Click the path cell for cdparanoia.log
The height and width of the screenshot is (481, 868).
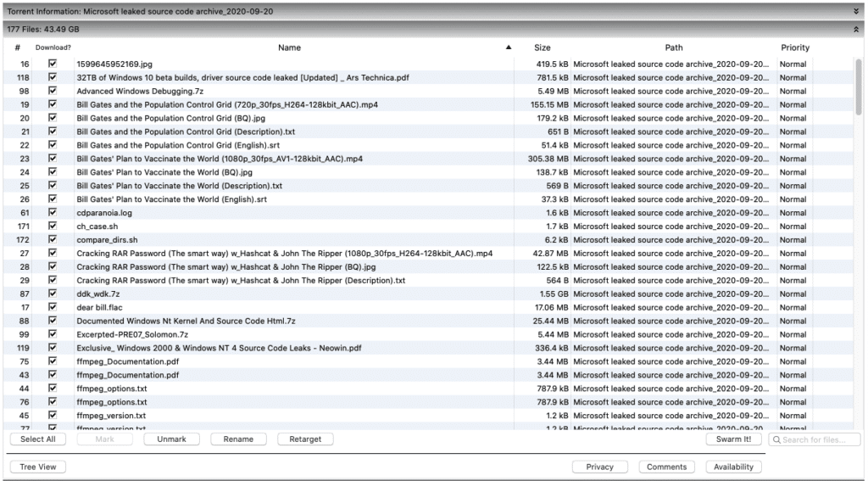click(x=671, y=212)
